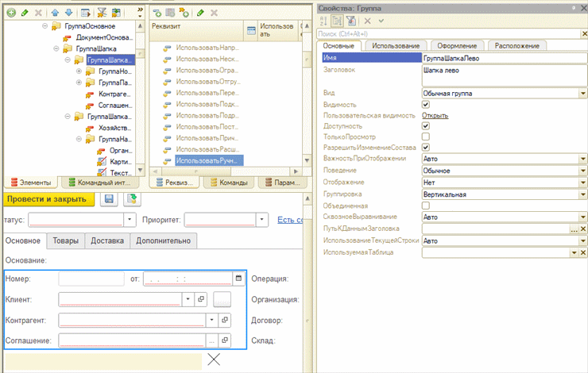Image resolution: width=588 pixels, height=373 pixels.
Task: Click the funnel filter icon in elements toolbar
Action: click(102, 13)
